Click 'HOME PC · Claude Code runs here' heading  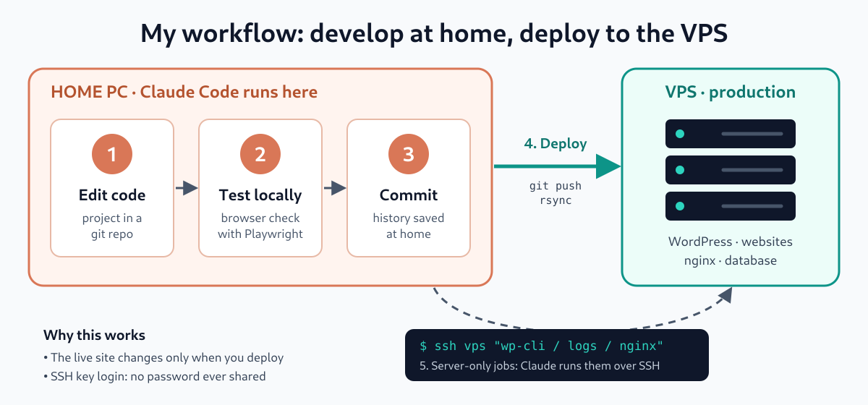[184, 93]
